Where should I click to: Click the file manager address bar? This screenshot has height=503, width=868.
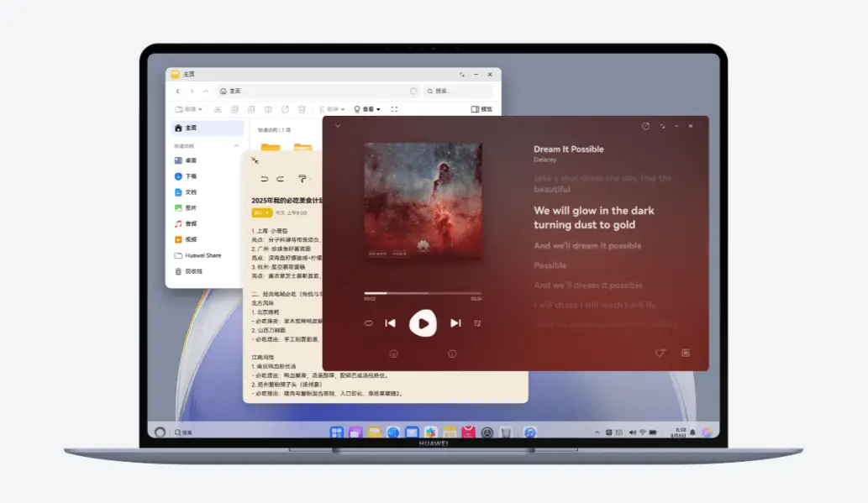[317, 91]
